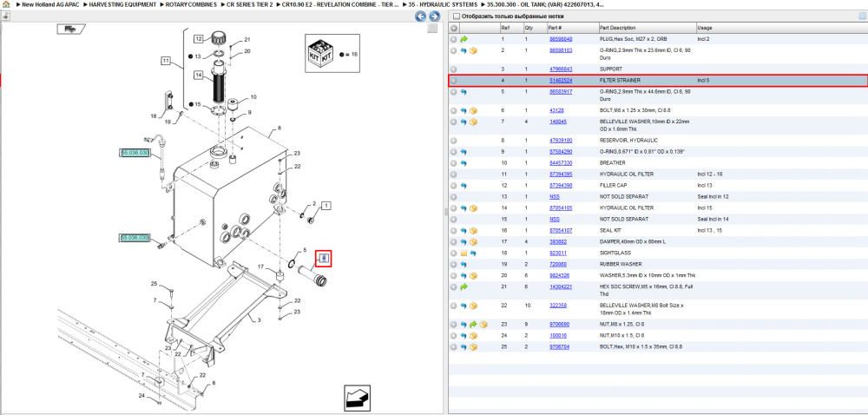Click the package icon in the SEAL KIT row
The height and width of the screenshot is (415, 868).
(473, 231)
